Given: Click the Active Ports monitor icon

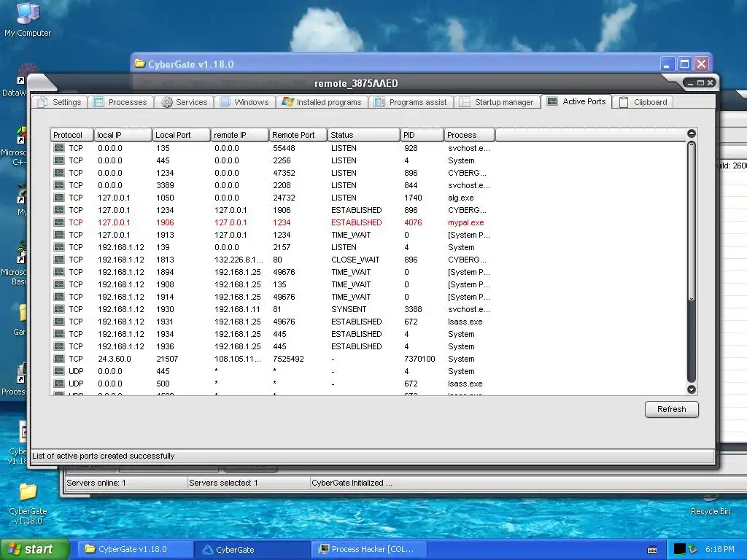Looking at the screenshot, I should 552,101.
